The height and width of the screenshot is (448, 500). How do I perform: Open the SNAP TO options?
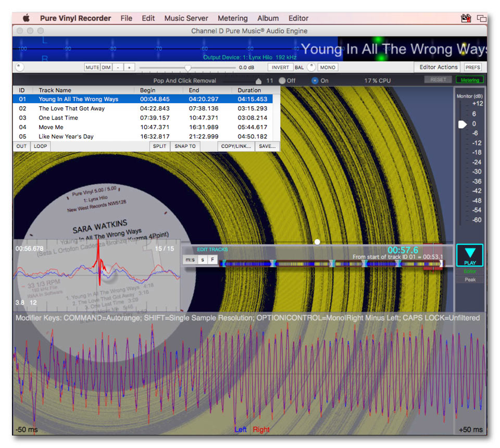185,146
